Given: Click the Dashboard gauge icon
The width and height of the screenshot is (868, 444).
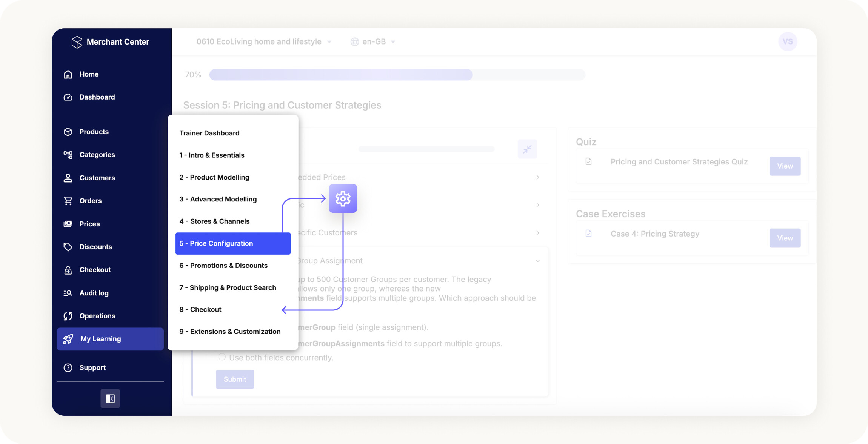Looking at the screenshot, I should pyautogui.click(x=68, y=97).
